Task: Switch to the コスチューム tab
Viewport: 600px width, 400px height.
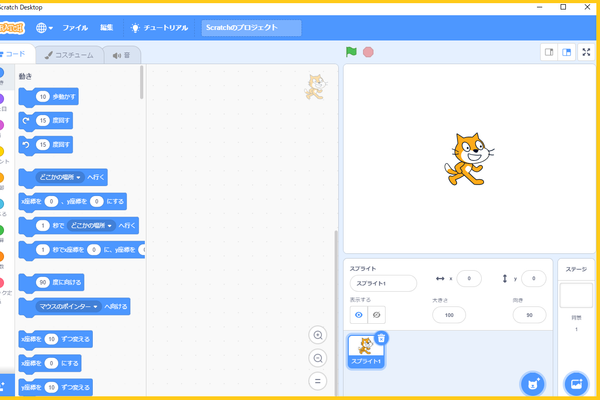Action: [69, 55]
